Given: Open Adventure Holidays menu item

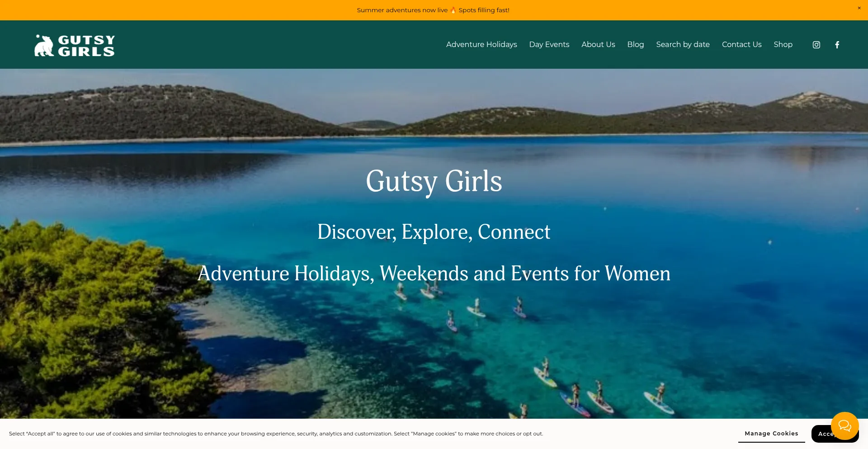Looking at the screenshot, I should (x=481, y=44).
